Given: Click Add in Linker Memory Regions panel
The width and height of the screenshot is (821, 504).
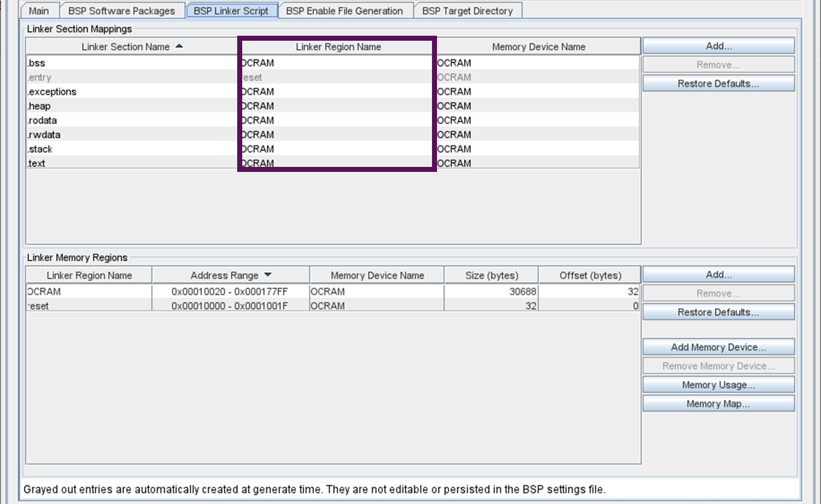Looking at the screenshot, I should click(x=718, y=274).
